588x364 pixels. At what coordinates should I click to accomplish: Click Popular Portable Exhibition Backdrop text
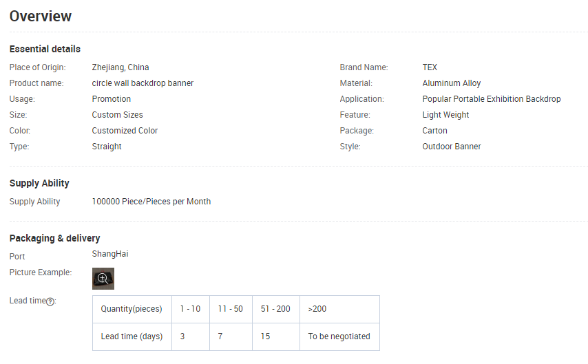coord(492,99)
